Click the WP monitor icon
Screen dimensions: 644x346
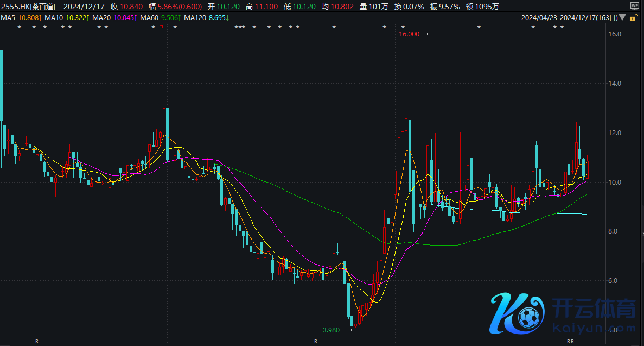(634, 6)
